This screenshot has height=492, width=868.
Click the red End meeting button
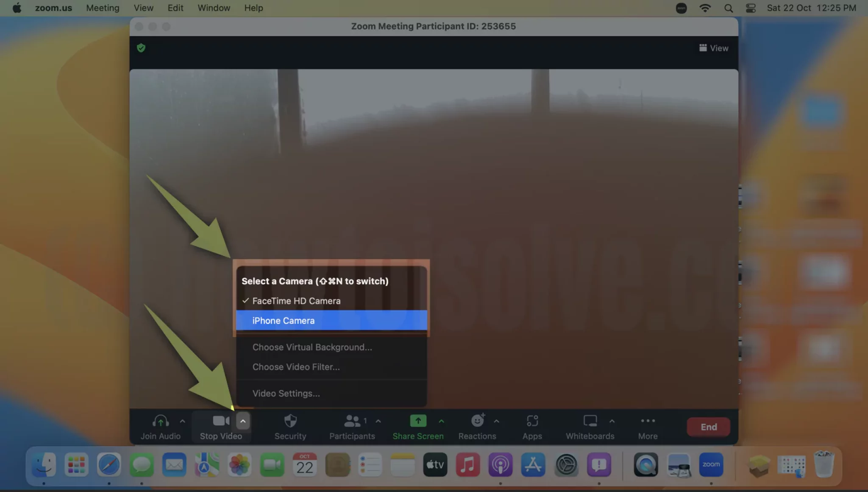coord(709,427)
